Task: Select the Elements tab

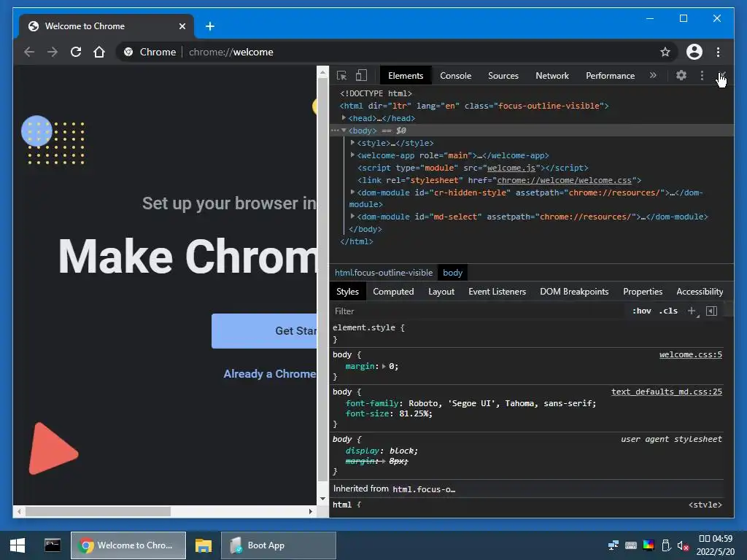Action: click(x=406, y=76)
